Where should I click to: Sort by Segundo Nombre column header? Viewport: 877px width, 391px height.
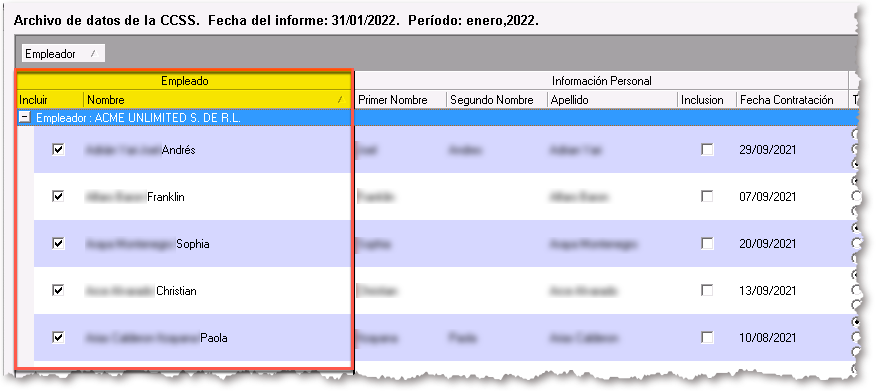[497, 100]
